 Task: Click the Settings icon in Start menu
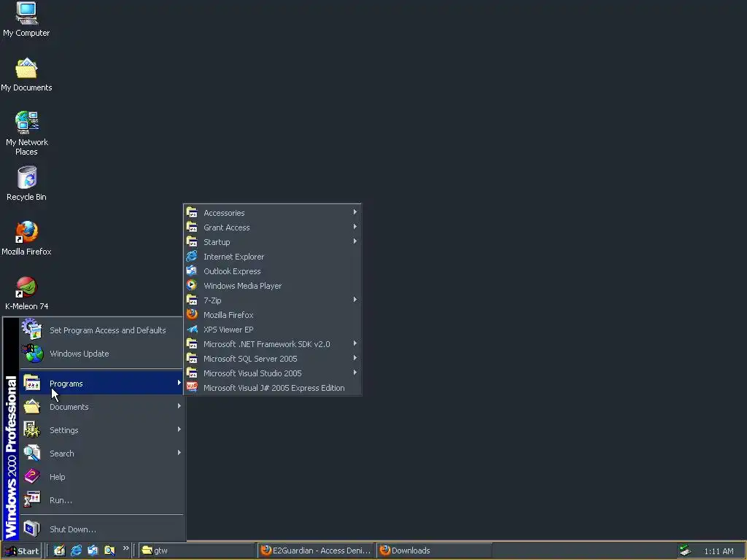pos(32,429)
